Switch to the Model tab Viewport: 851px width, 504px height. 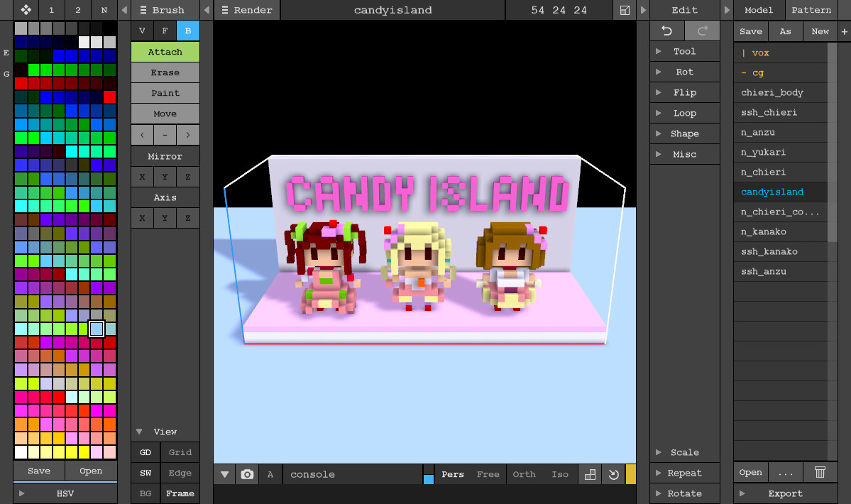pos(759,10)
